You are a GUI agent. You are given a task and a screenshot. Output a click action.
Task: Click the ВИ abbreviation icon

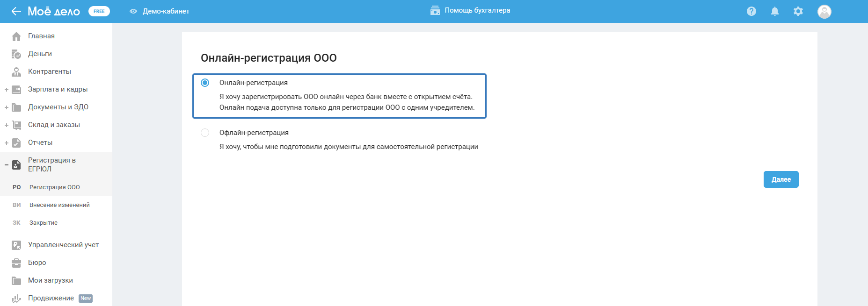17,205
